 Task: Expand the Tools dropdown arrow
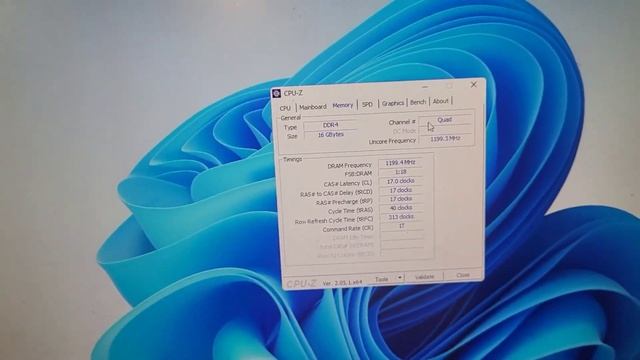tap(400, 278)
